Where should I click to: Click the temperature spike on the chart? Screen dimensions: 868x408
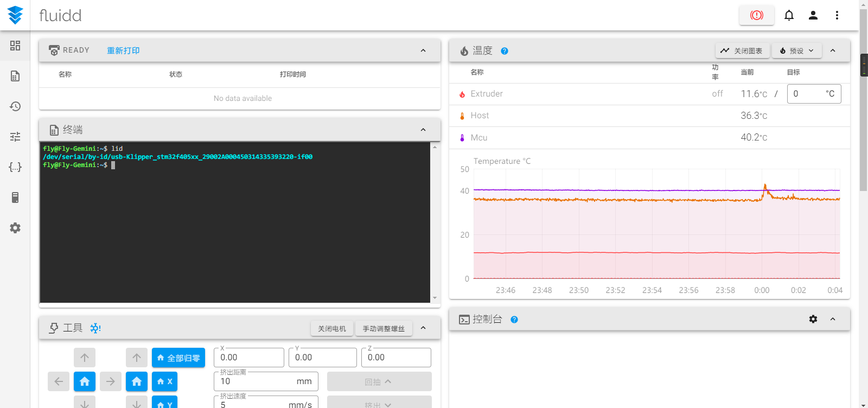point(765,187)
